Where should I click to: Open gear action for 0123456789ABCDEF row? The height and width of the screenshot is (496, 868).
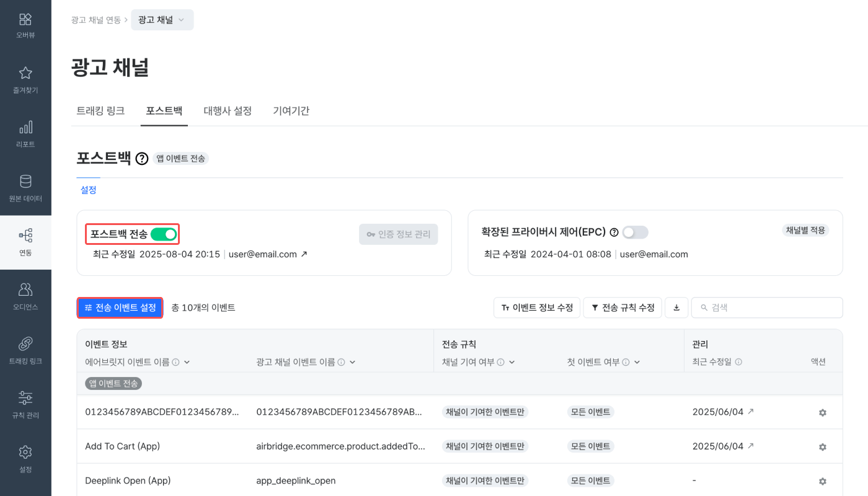click(823, 412)
